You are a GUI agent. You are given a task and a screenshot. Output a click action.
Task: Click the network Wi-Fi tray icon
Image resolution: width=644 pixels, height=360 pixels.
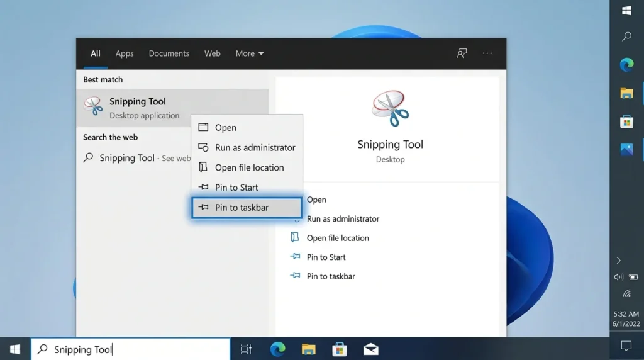[x=627, y=293]
